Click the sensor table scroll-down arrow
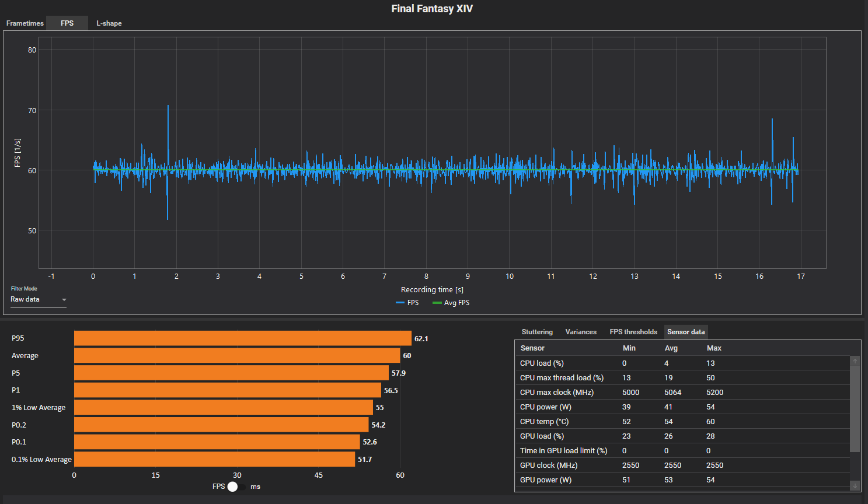 pyautogui.click(x=855, y=486)
